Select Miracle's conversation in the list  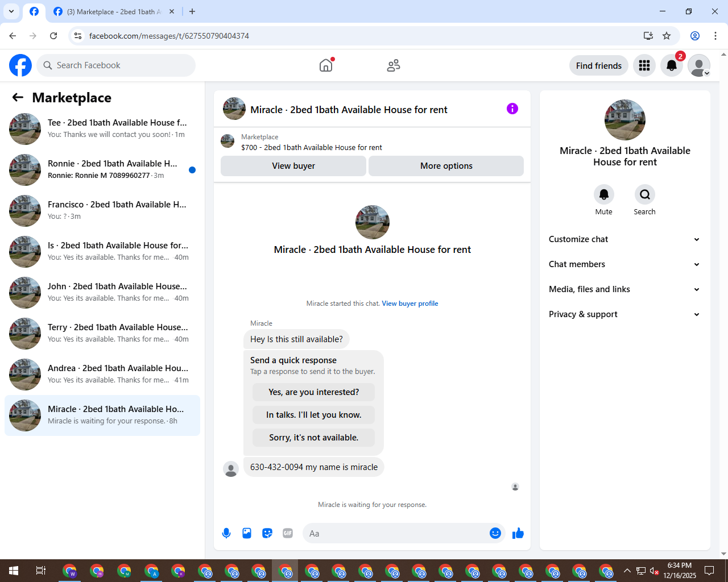click(102, 415)
